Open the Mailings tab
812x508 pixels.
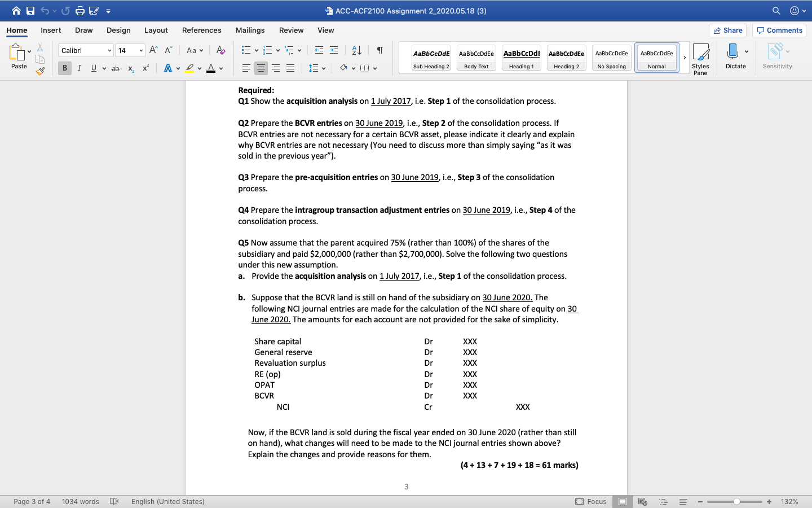pyautogui.click(x=250, y=30)
